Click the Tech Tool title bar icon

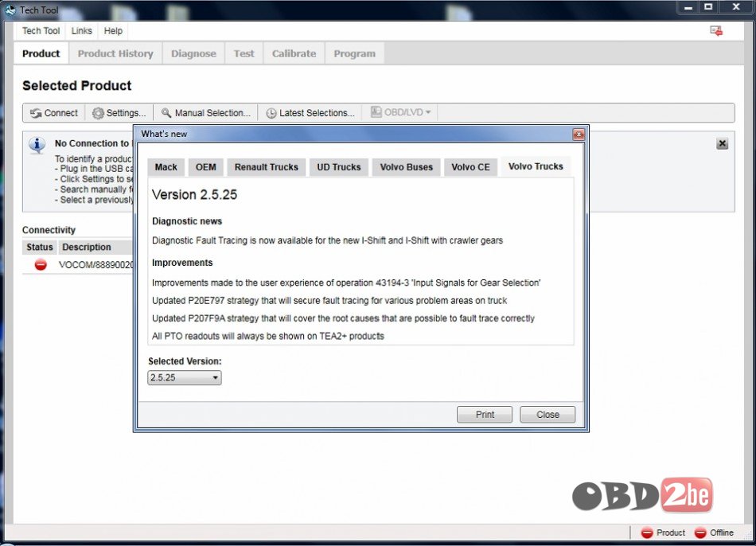click(10, 10)
